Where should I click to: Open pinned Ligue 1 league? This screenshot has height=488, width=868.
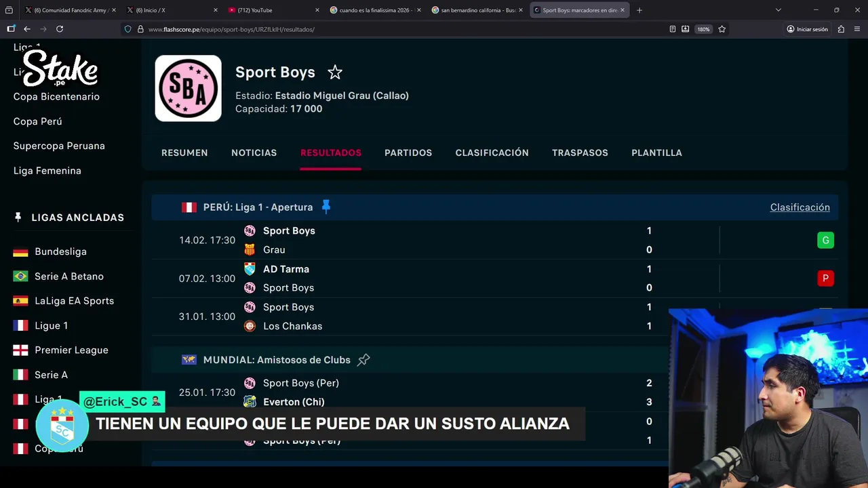[x=51, y=325]
